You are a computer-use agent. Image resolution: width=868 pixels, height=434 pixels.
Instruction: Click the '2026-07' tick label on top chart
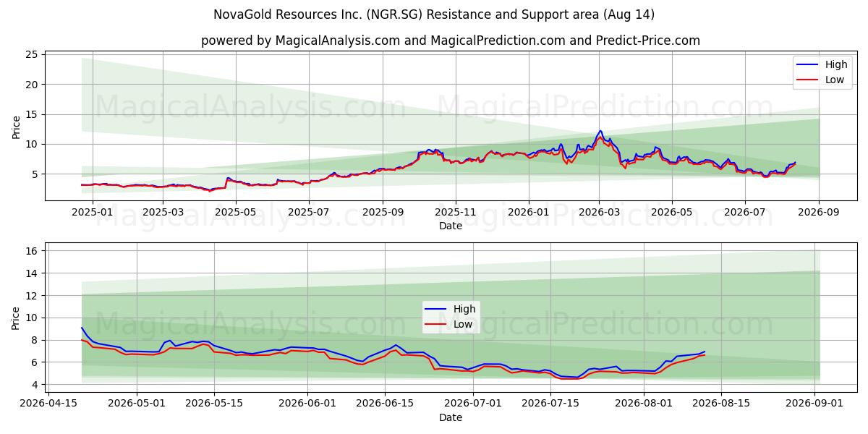coord(745,213)
